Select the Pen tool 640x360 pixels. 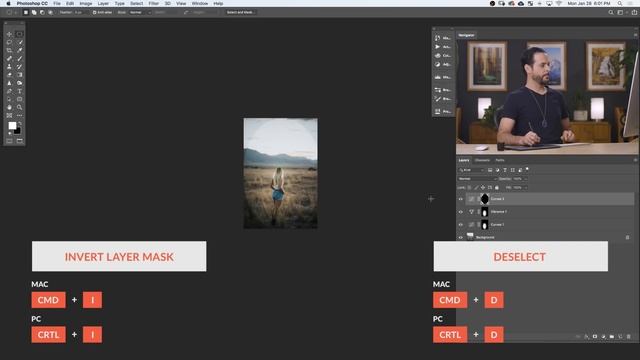click(9, 91)
